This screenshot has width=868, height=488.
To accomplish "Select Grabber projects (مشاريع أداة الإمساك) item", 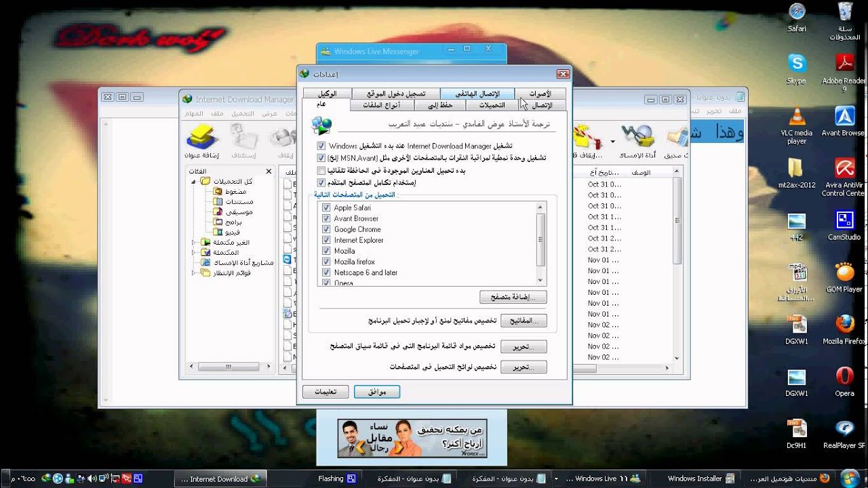I will click(237, 262).
